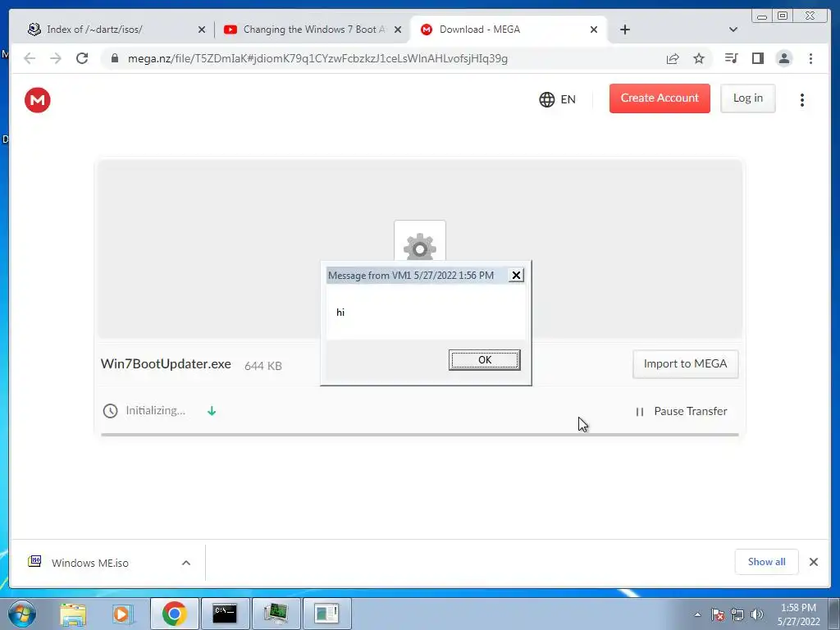Viewport: 840px width, 630px height.
Task: Open MEGA page three-dot menu
Action: point(802,99)
